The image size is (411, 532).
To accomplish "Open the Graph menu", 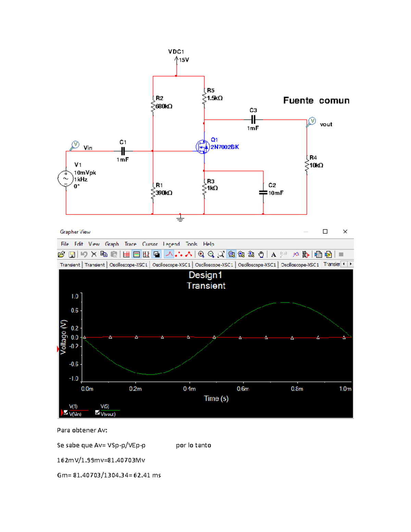I will coord(112,244).
